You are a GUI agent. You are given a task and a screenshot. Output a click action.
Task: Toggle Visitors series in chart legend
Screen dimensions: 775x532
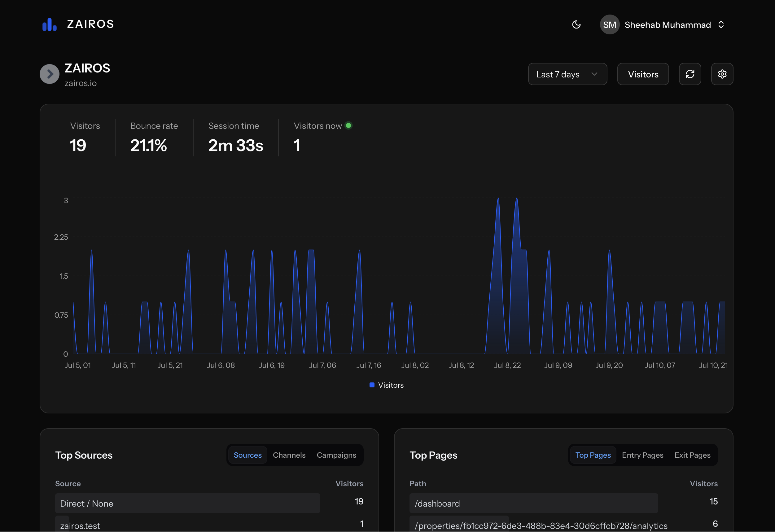387,385
